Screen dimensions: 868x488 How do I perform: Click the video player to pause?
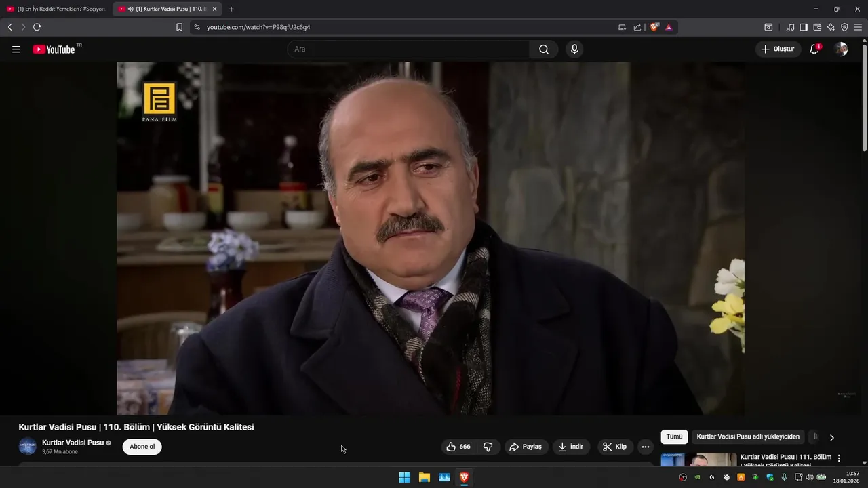[430, 239]
